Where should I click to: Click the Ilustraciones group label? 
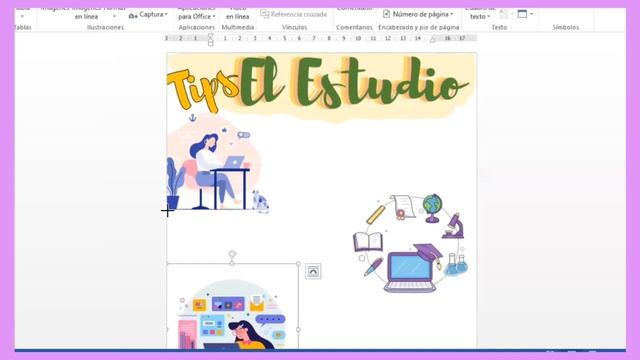(105, 27)
